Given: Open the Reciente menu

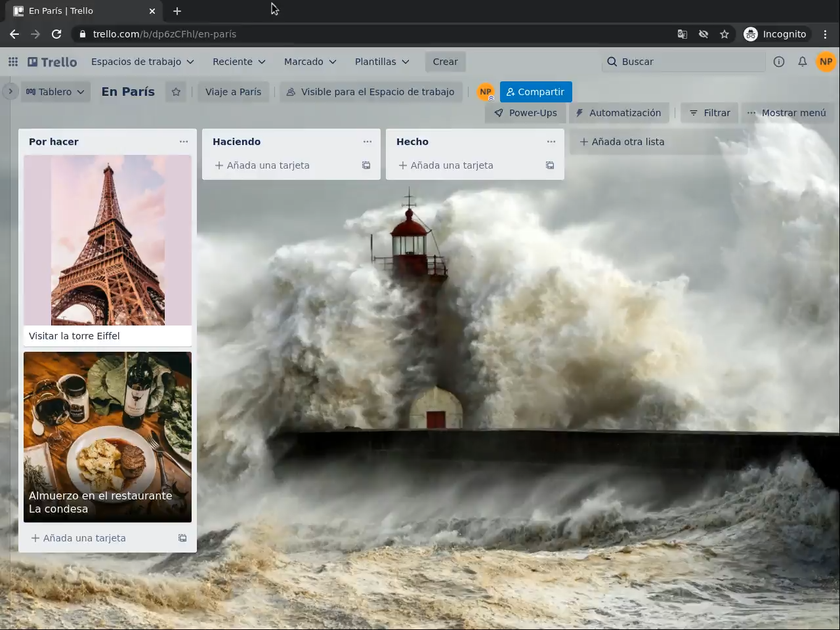Looking at the screenshot, I should point(239,62).
